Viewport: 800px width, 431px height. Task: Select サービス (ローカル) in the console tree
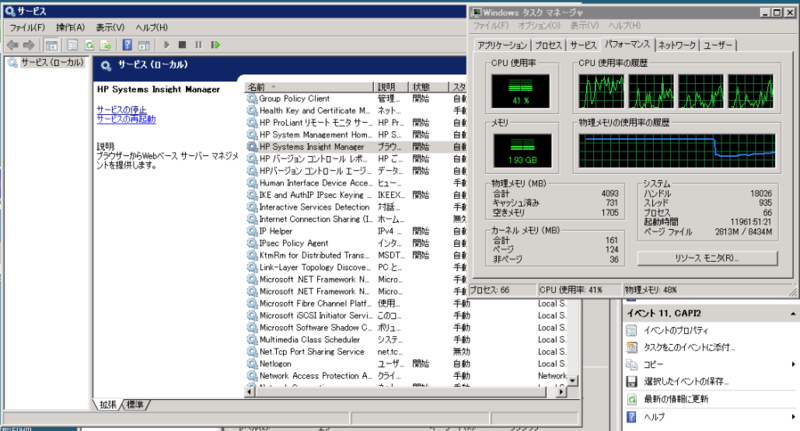(x=52, y=62)
